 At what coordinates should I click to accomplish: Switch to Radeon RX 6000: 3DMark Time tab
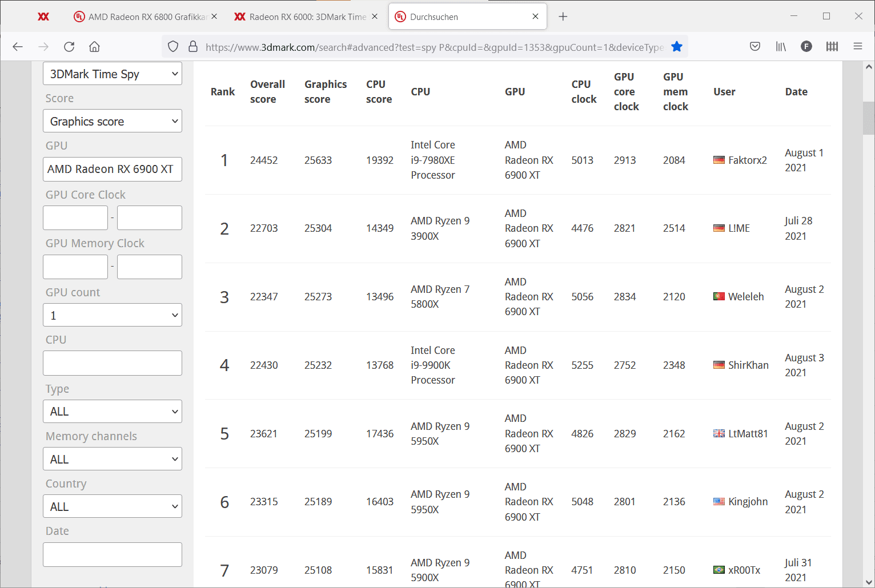click(307, 17)
